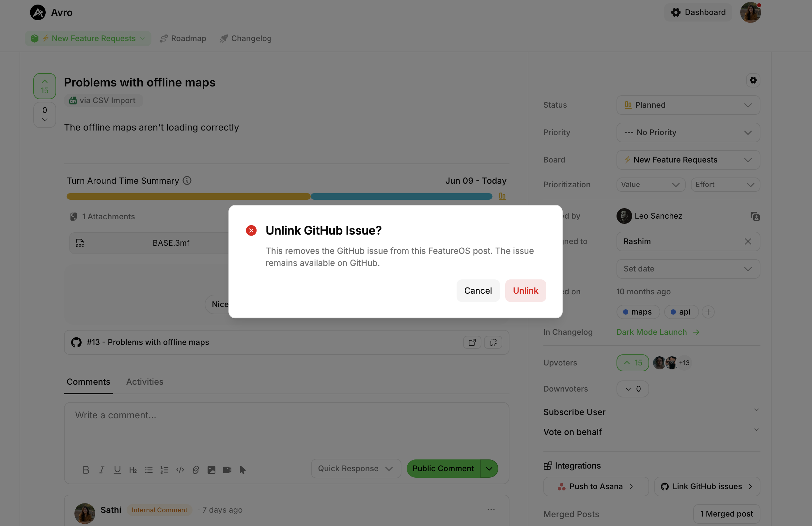
Task: Open the Dashboard
Action: click(x=698, y=12)
